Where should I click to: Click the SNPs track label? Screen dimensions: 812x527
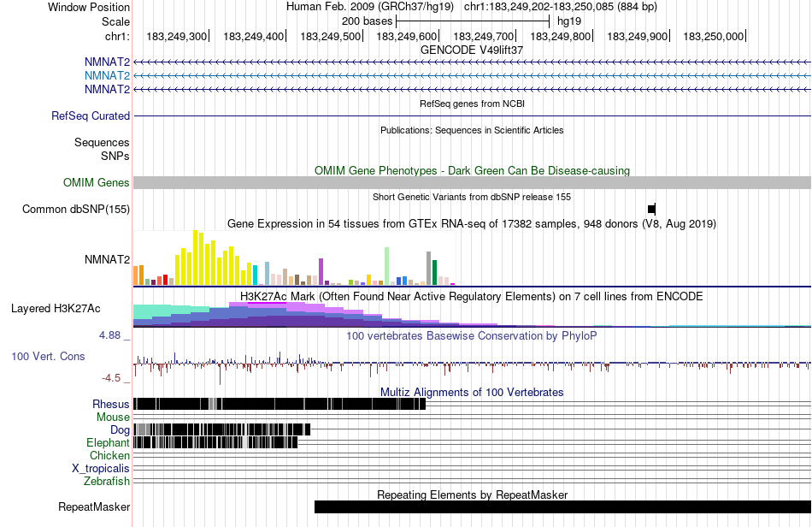pyautogui.click(x=115, y=156)
